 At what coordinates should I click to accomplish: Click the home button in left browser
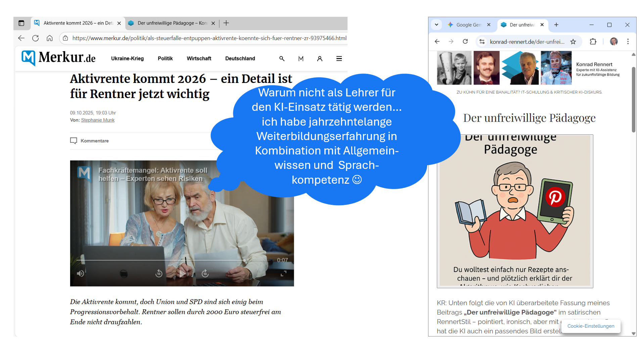pyautogui.click(x=50, y=38)
